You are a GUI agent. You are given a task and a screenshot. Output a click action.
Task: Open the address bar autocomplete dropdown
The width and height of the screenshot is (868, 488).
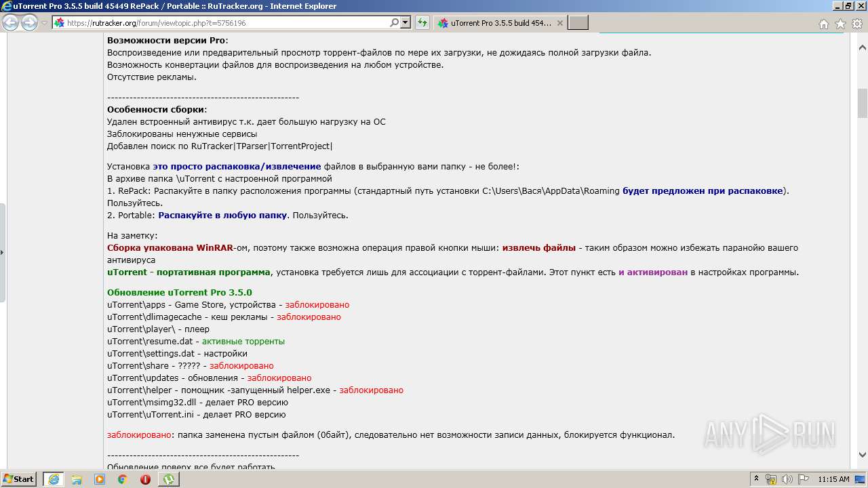click(x=406, y=23)
